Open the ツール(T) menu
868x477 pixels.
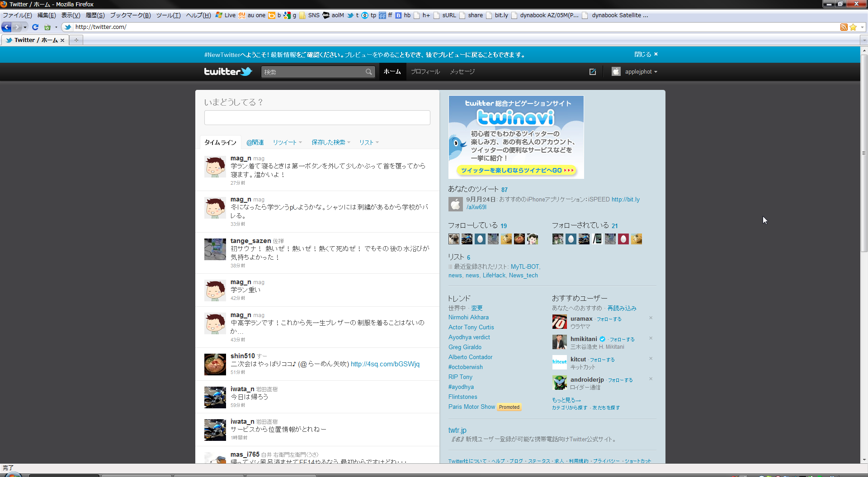(x=168, y=15)
